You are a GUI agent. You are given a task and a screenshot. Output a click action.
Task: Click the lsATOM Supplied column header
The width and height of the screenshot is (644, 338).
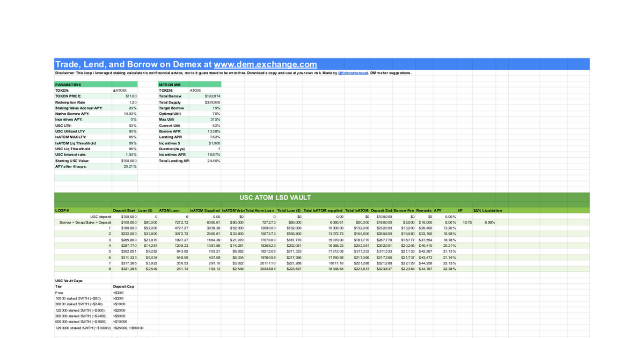click(x=205, y=210)
